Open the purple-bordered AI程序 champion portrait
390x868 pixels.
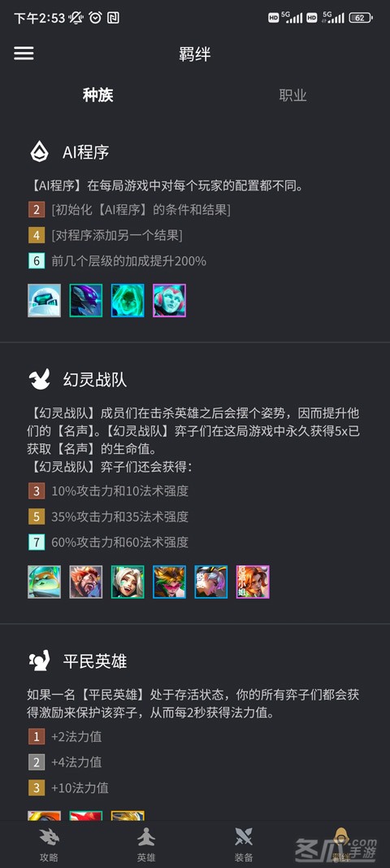pos(169,301)
